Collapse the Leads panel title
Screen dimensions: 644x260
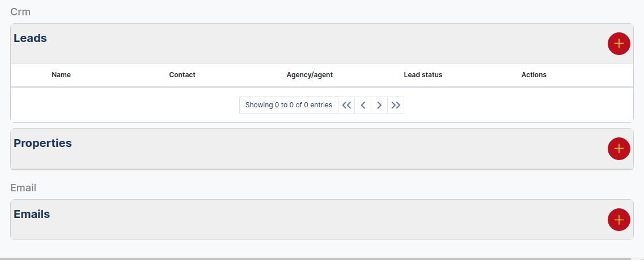pos(30,39)
